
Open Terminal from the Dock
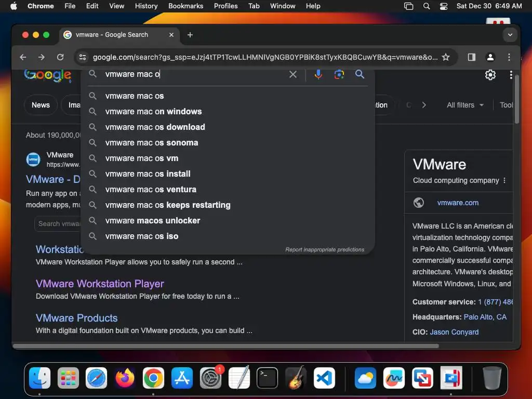click(x=268, y=378)
